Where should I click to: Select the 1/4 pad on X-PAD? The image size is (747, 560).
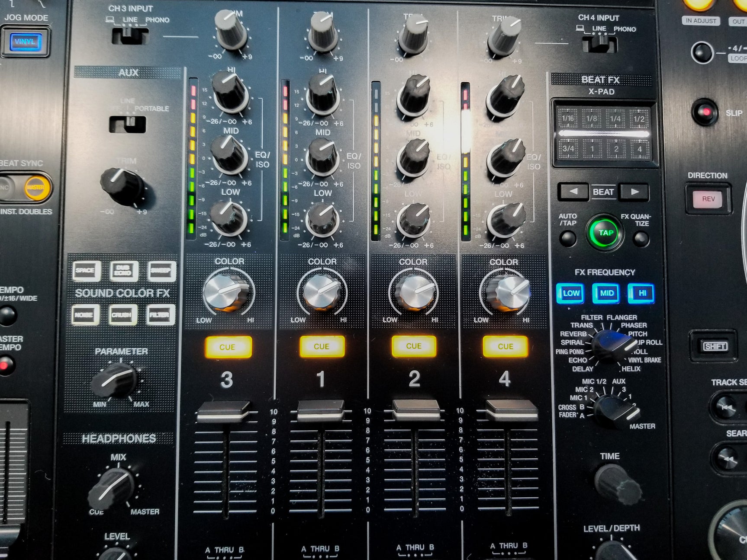(x=615, y=118)
